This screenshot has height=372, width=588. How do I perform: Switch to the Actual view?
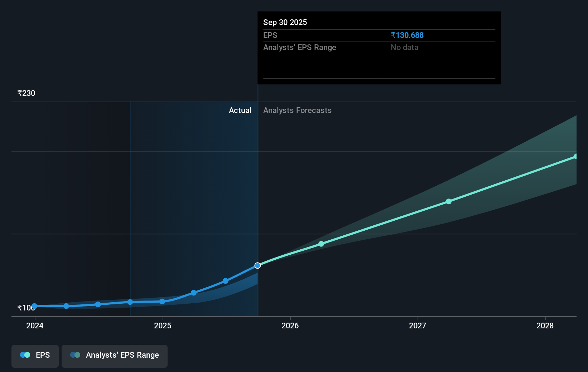coord(240,110)
